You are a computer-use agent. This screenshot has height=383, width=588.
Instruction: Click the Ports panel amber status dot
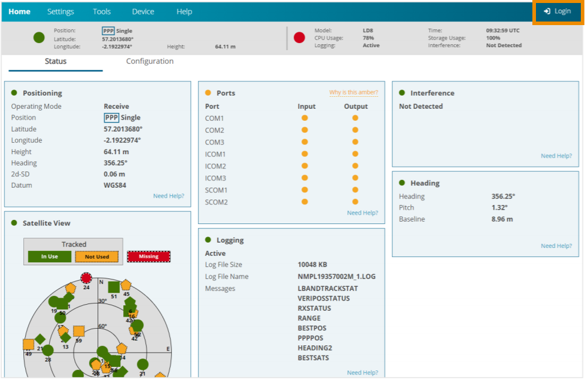coord(208,93)
